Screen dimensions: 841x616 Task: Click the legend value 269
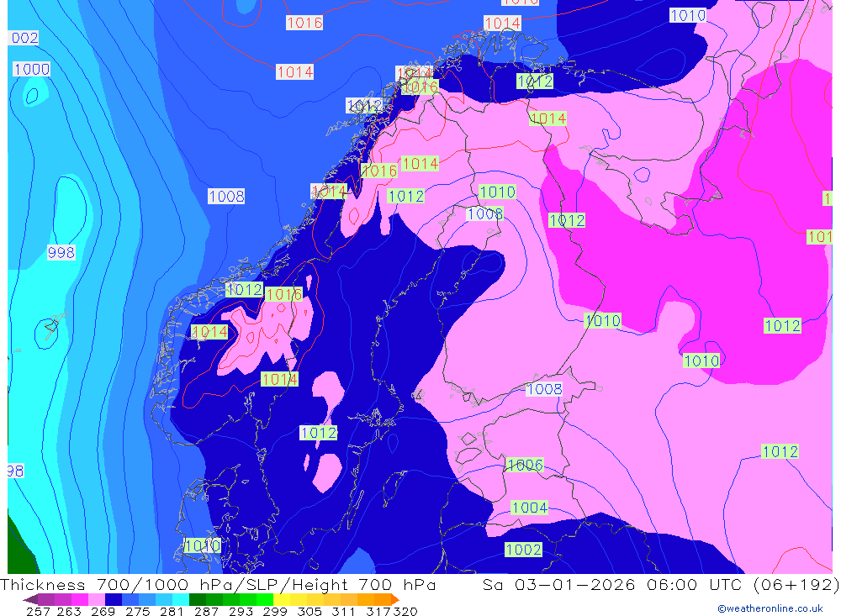(103, 612)
